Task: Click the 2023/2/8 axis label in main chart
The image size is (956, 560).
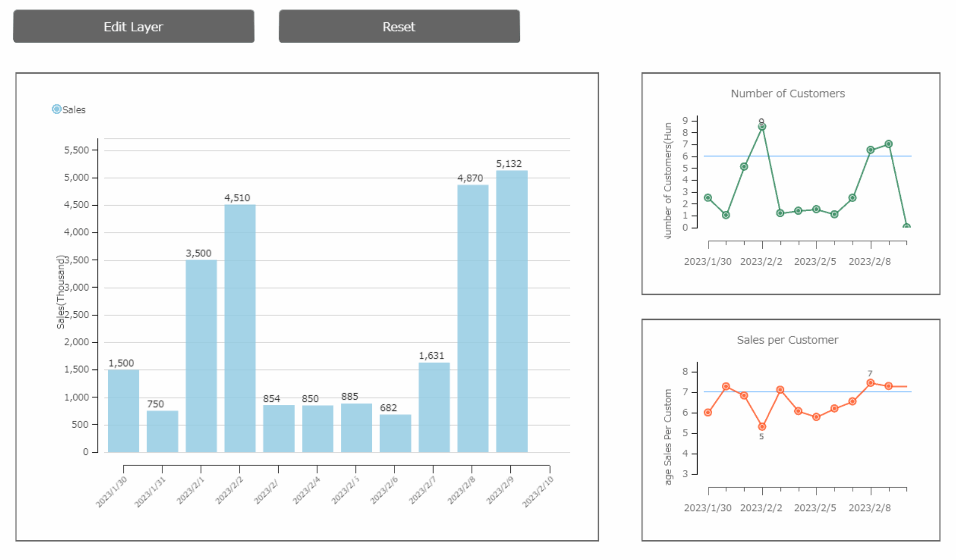Action: 462,490
